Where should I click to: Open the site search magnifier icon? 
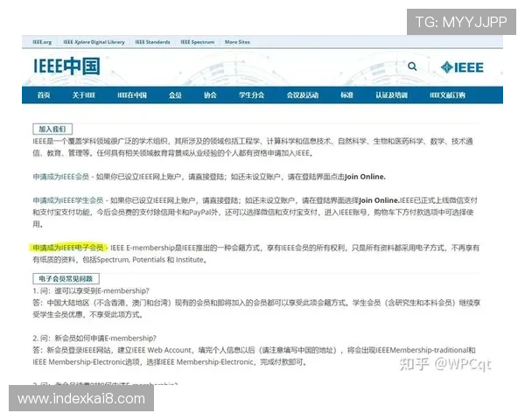click(412, 66)
